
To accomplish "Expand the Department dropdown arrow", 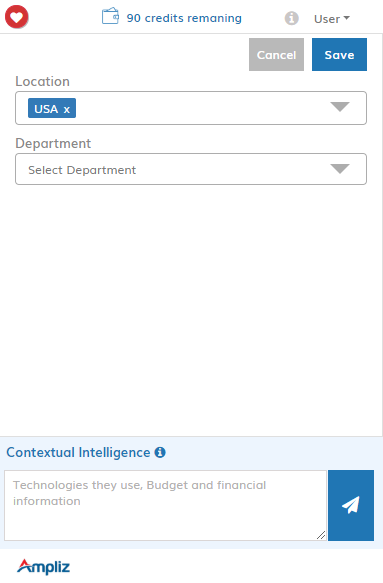I will click(340, 169).
